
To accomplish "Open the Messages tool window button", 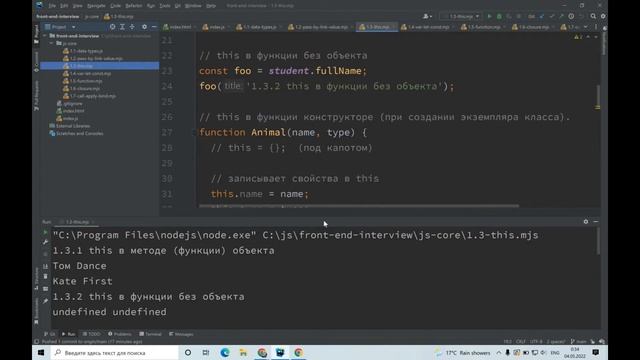I will point(181,334).
